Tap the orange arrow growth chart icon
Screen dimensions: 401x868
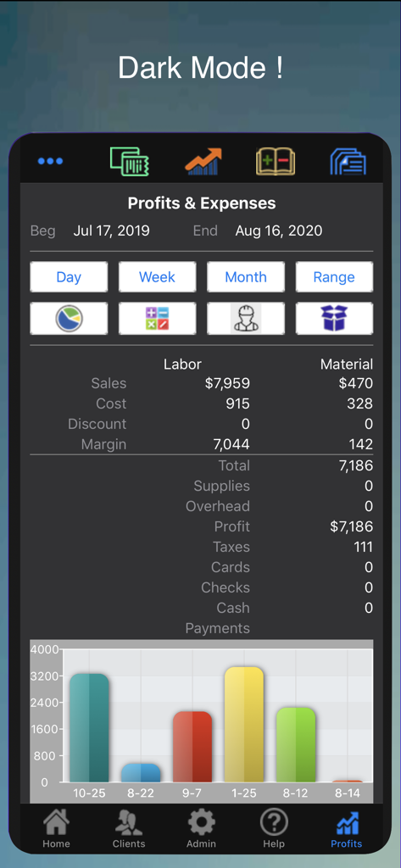click(x=203, y=162)
